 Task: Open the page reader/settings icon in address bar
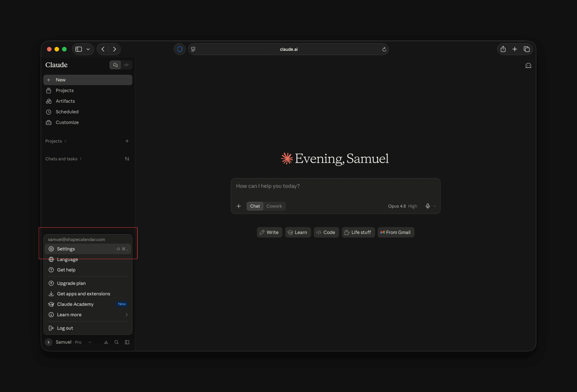point(193,49)
